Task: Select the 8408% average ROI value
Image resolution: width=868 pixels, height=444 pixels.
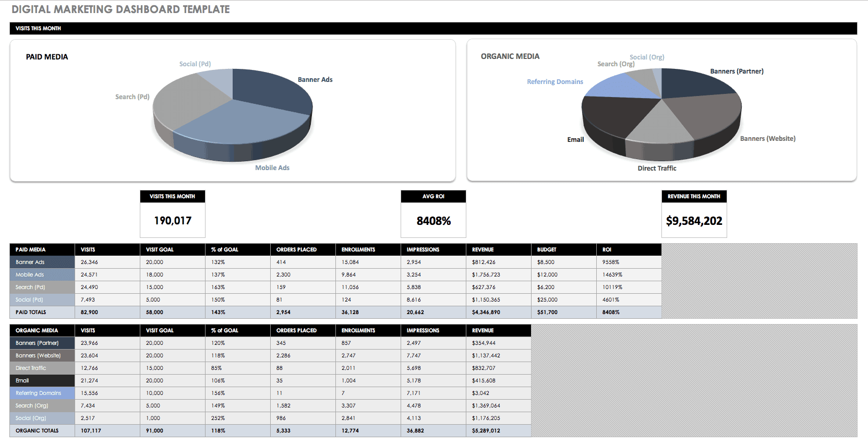Action: (x=433, y=221)
